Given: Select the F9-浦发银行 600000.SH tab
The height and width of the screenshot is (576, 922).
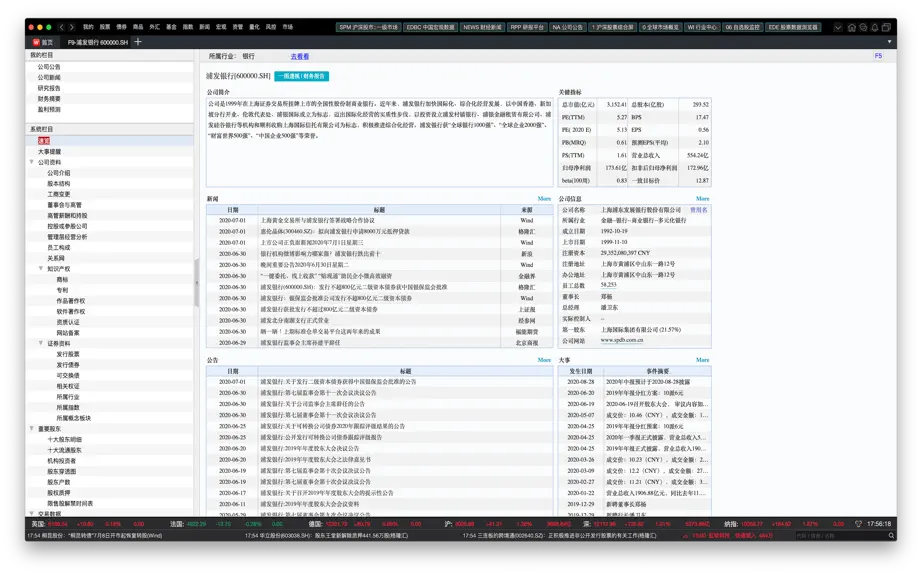Looking at the screenshot, I should pos(98,42).
